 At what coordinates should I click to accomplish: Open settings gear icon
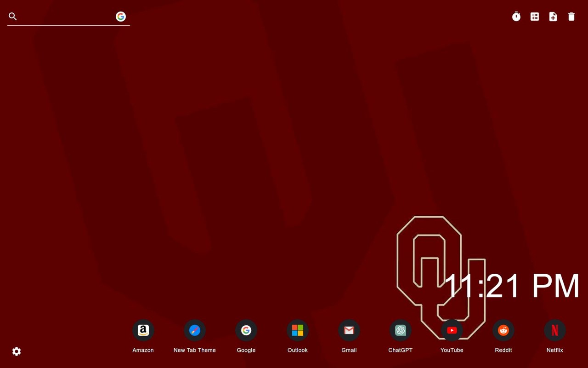pyautogui.click(x=17, y=351)
